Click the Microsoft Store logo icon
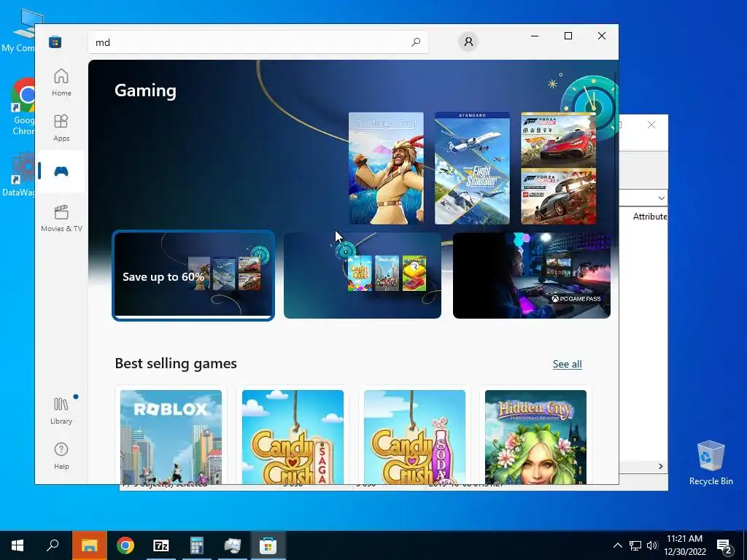The image size is (747, 560). [55, 42]
